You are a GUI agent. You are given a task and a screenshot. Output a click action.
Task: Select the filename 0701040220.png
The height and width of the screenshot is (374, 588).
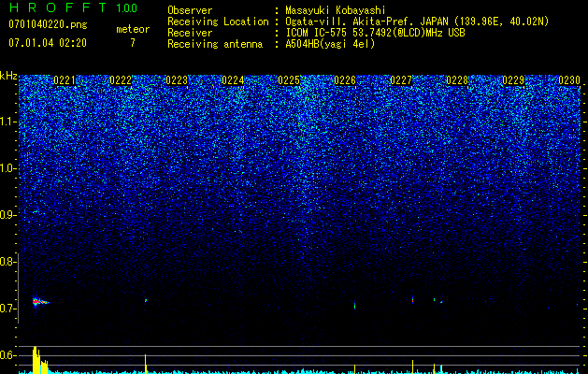point(48,25)
